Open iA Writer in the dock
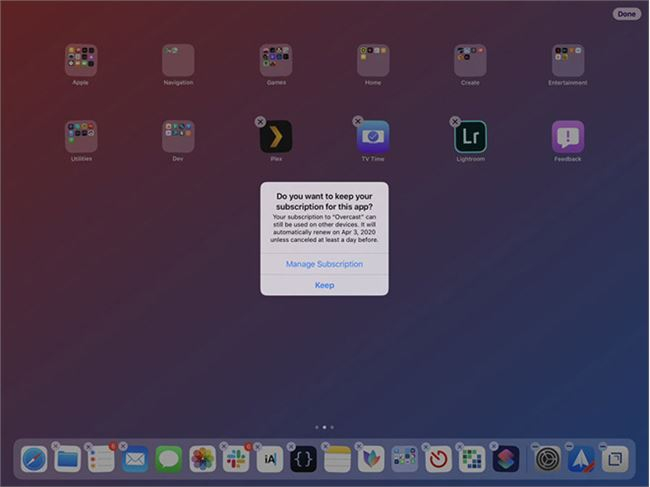Screen dimensions: 650x487 270,459
